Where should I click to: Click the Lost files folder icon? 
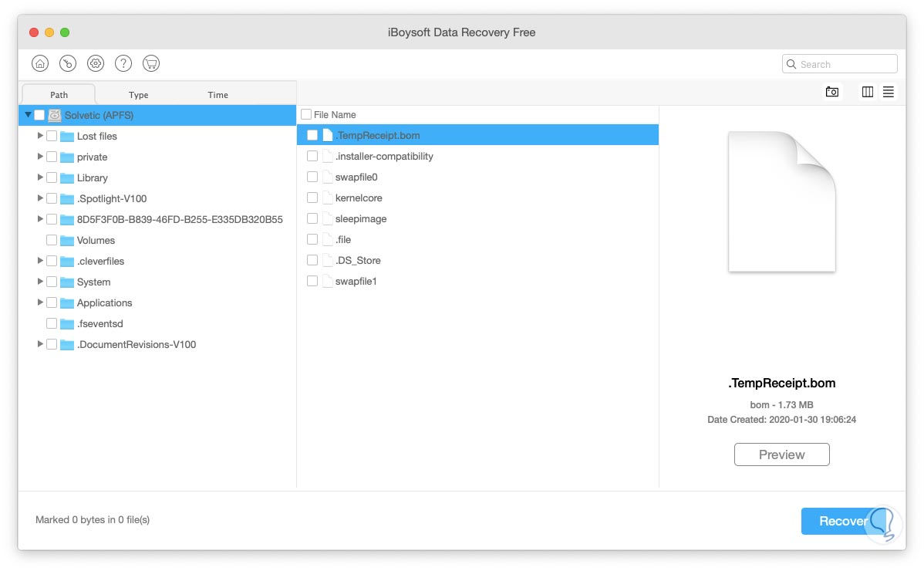coord(67,137)
